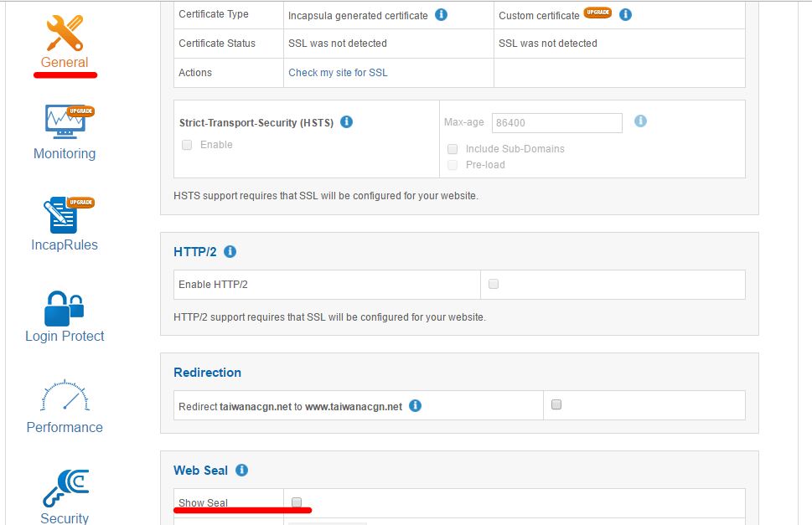The width and height of the screenshot is (812, 525).
Task: Open the Performance gauge icon
Action: point(65,397)
